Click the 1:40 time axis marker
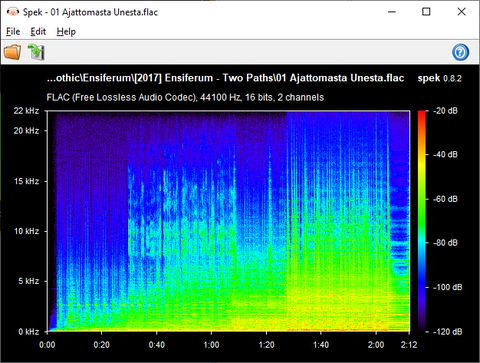 coord(321,345)
